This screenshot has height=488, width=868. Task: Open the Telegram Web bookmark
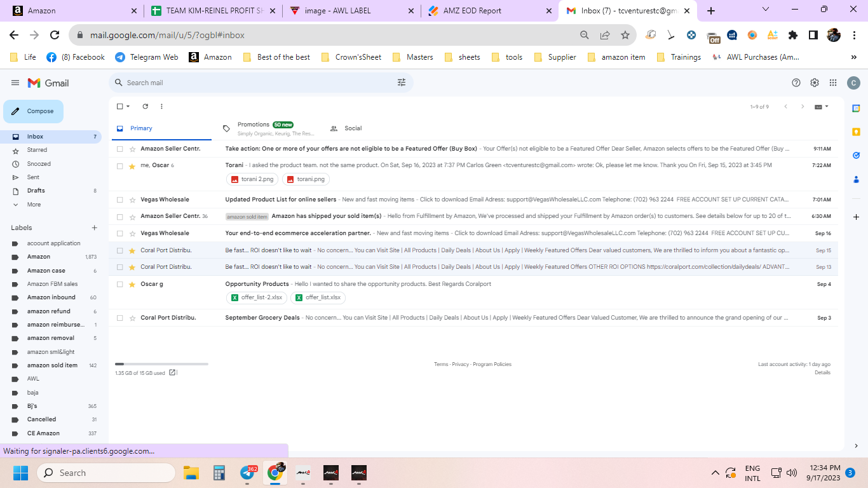coord(147,57)
